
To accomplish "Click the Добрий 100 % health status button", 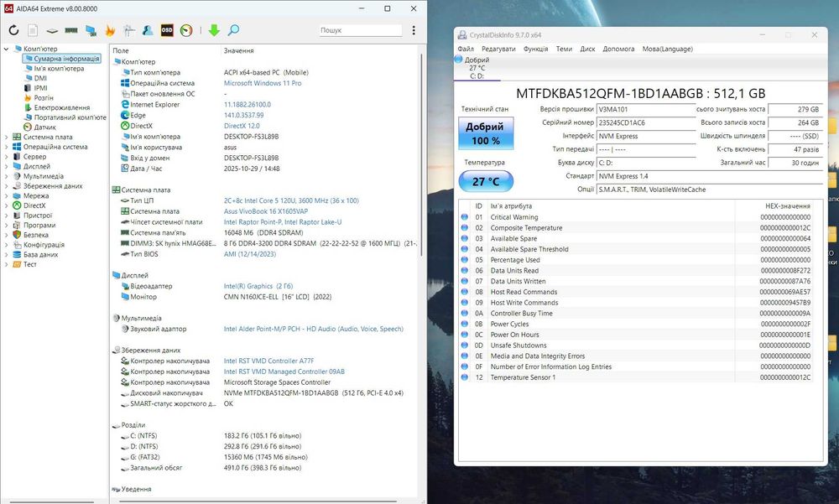I will pyautogui.click(x=486, y=133).
